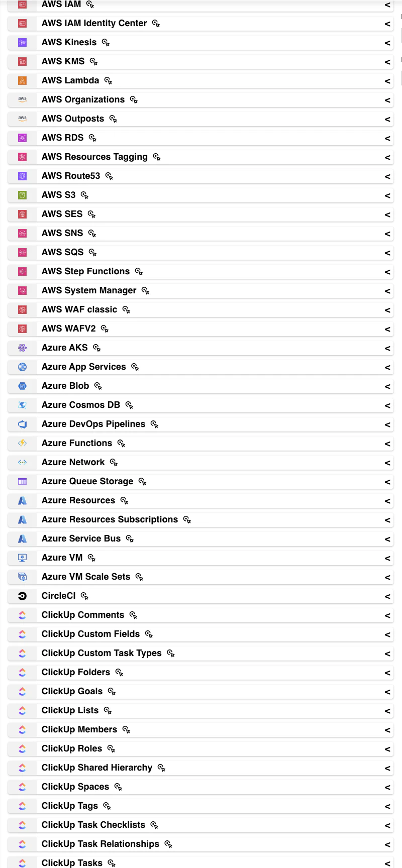
Task: Select the text 'Azure Service Bus'
Action: coord(81,538)
